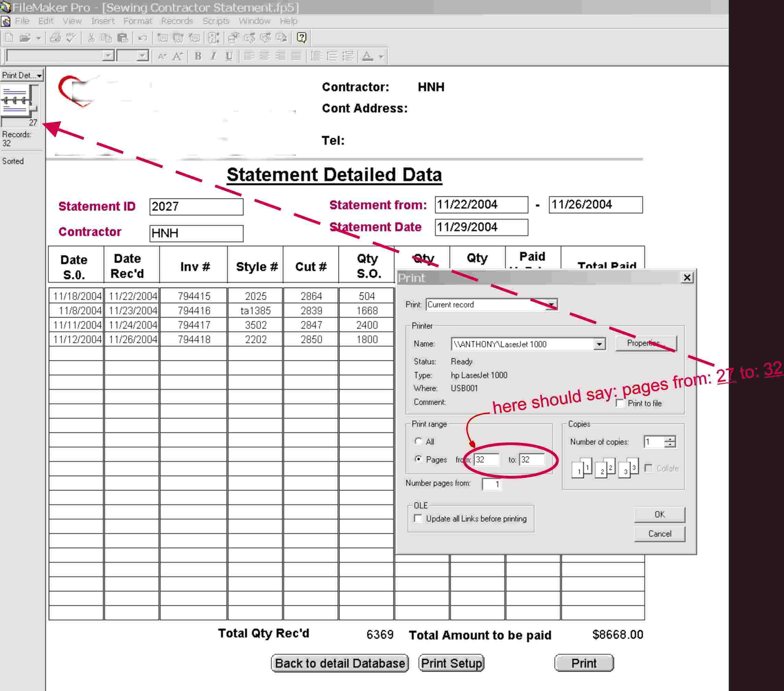Click the Sort records icon
Screen dimensions: 784x691
pyautogui.click(x=214, y=38)
